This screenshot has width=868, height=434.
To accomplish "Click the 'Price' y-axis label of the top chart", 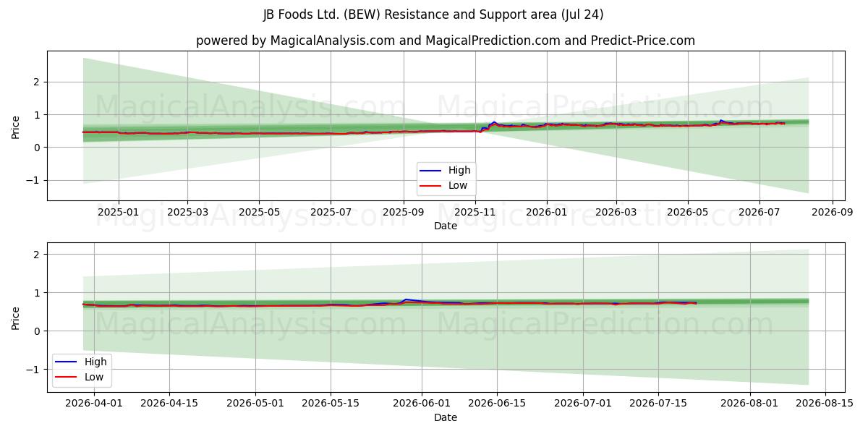I will 16,126.
